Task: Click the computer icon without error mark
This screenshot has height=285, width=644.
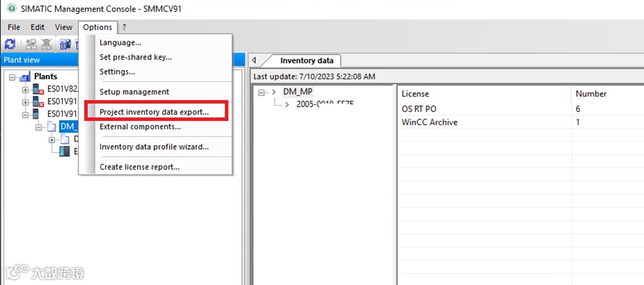Action: point(37,114)
